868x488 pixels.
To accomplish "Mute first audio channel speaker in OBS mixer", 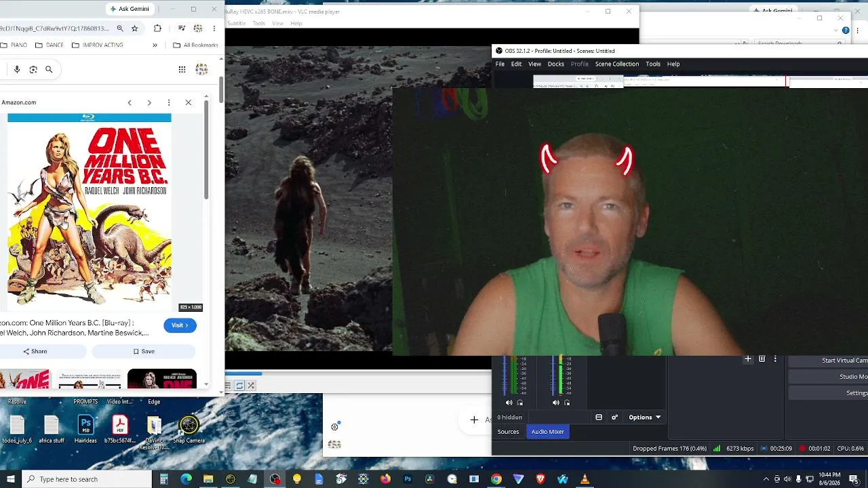I will (x=509, y=403).
